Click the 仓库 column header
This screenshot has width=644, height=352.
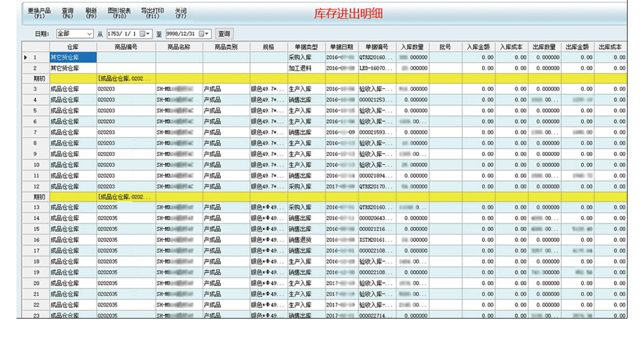(x=73, y=47)
